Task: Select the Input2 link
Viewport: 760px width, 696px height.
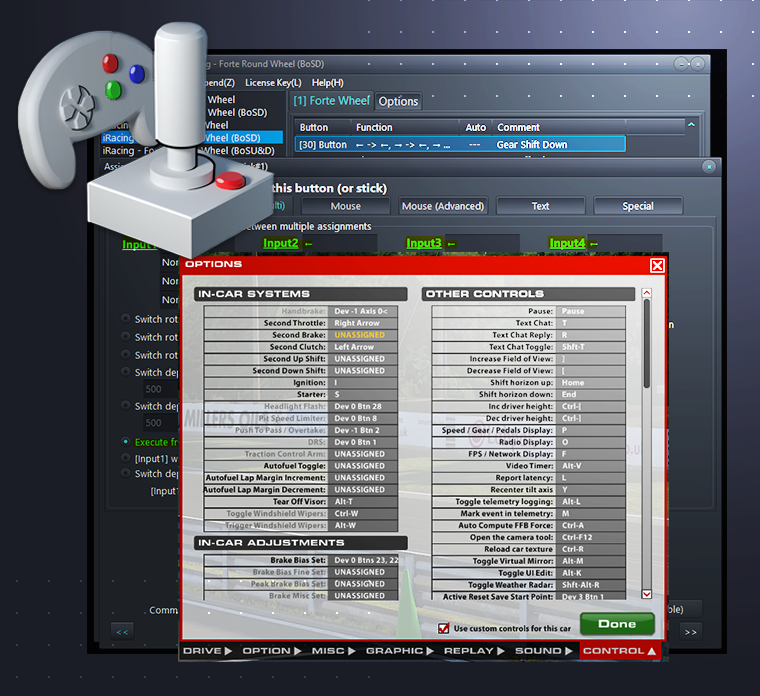Action: click(281, 243)
